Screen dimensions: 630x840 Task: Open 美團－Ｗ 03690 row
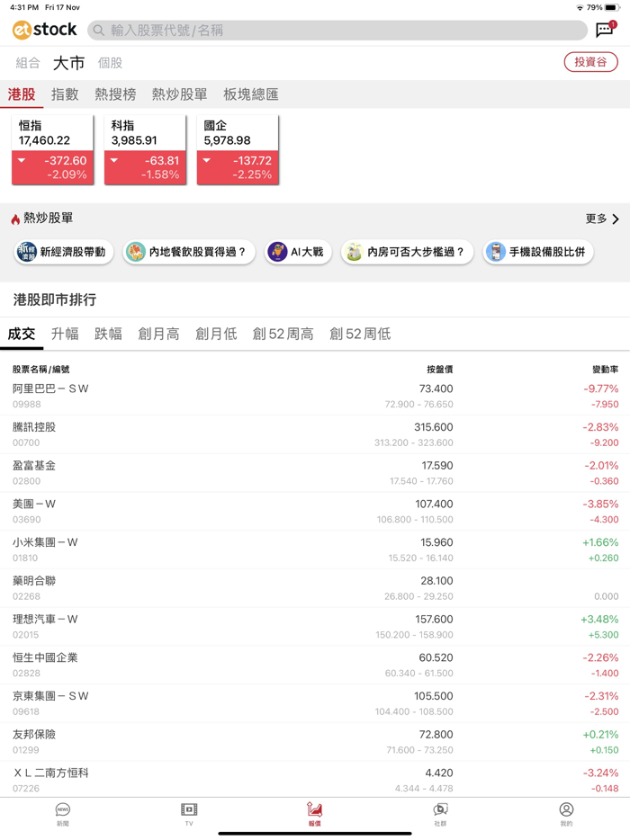click(x=315, y=511)
